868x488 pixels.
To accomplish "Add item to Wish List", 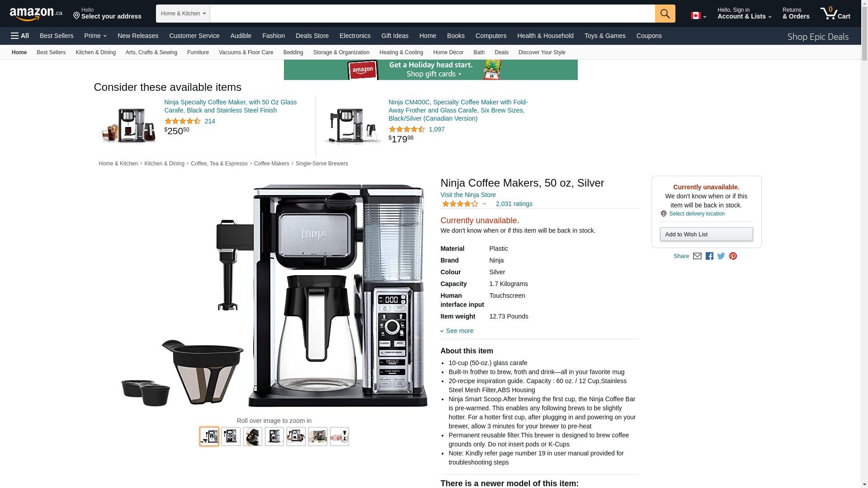I will pyautogui.click(x=706, y=234).
